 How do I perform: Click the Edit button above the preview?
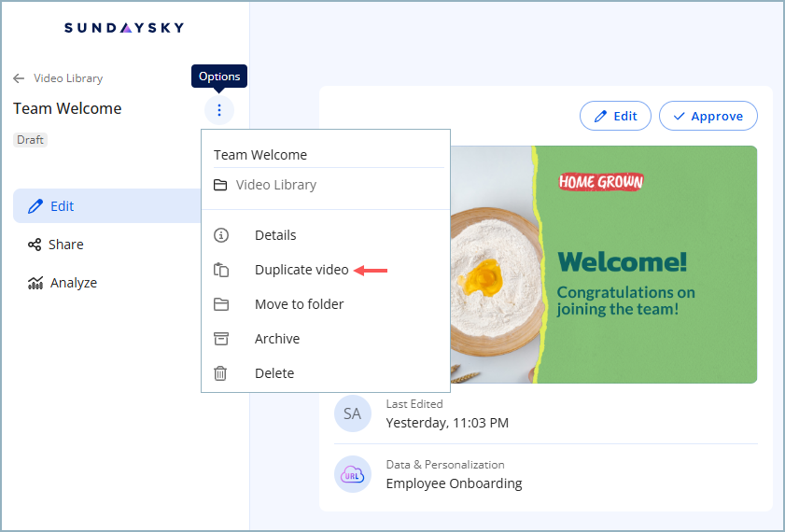click(615, 116)
